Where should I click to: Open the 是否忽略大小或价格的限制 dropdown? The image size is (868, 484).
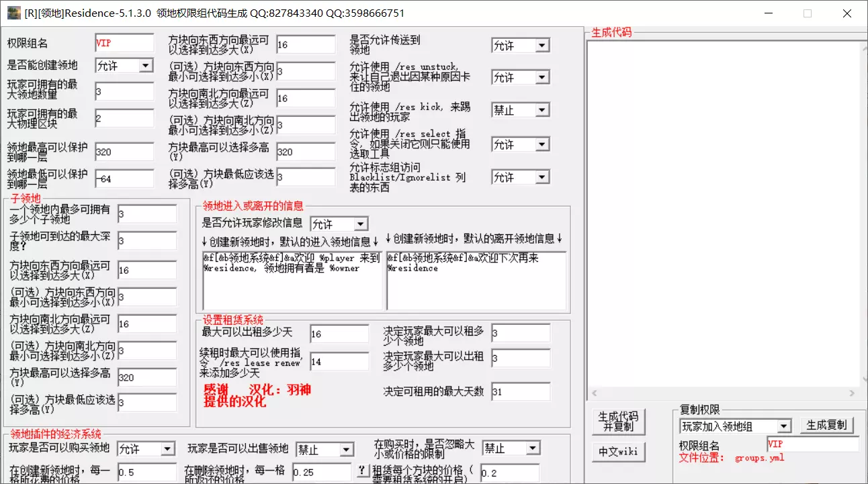(x=512, y=448)
